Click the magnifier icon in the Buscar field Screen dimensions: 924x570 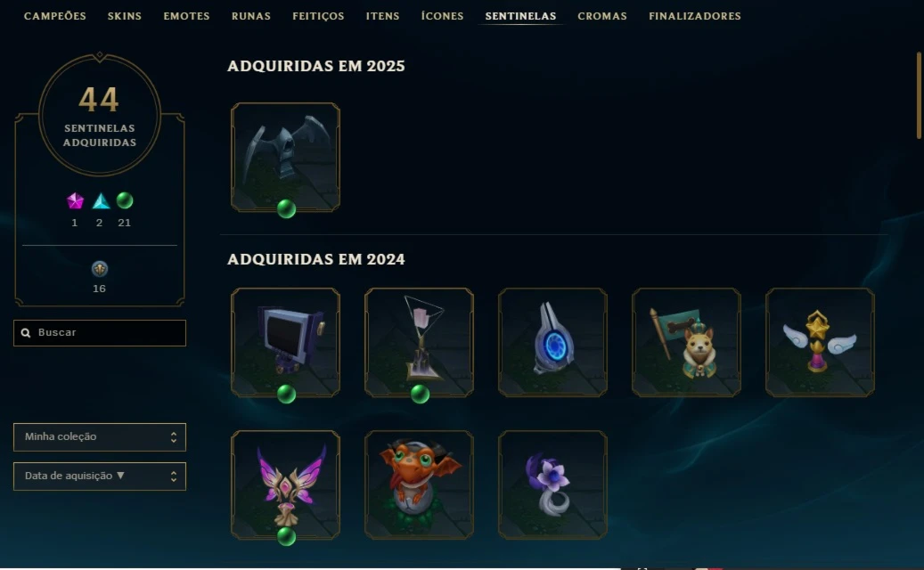coord(26,333)
